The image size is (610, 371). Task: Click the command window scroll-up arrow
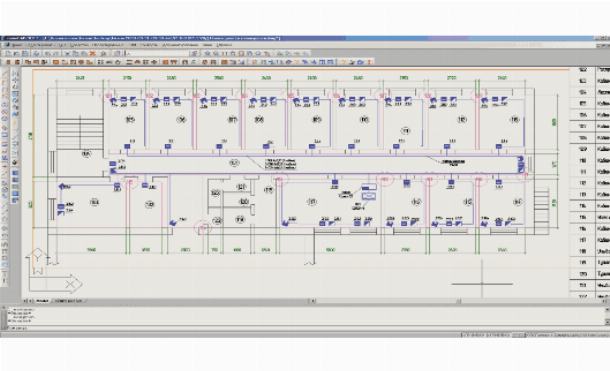coord(607,310)
